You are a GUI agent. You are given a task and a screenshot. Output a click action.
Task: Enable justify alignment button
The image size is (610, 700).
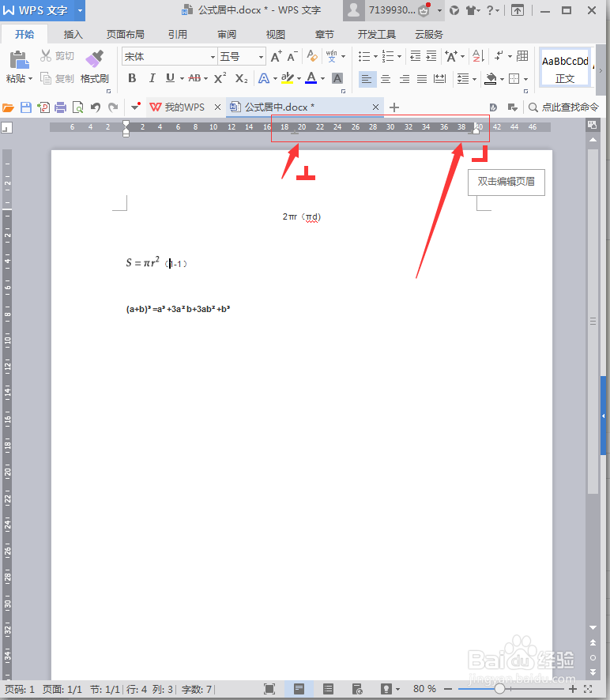(422, 79)
